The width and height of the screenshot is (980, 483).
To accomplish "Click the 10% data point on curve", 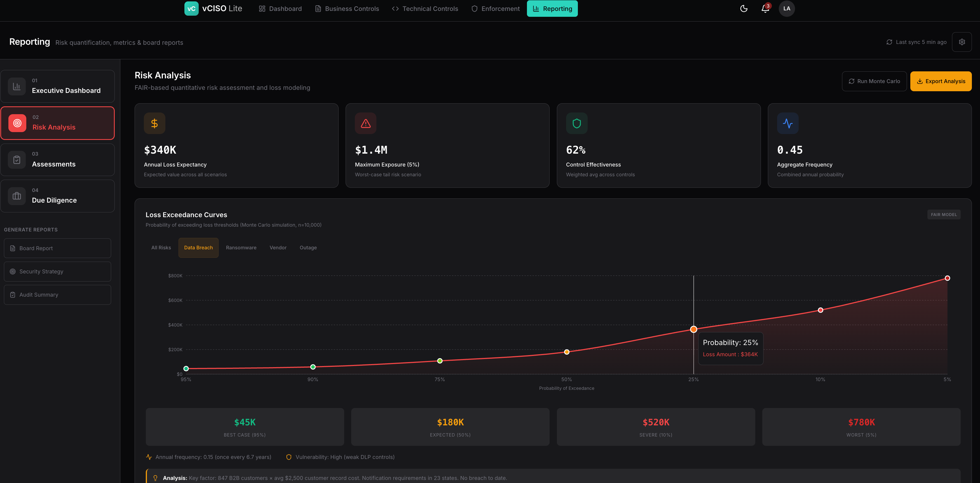I will [x=820, y=310].
